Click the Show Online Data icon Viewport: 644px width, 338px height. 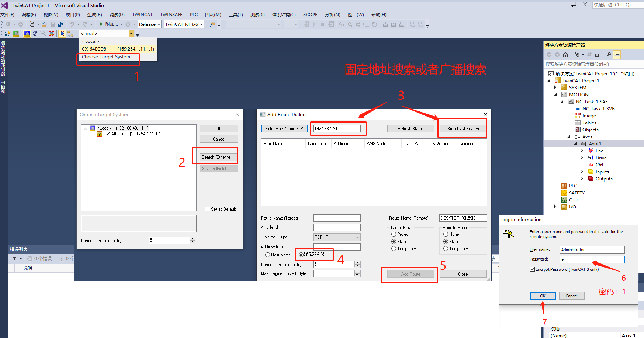(62, 34)
